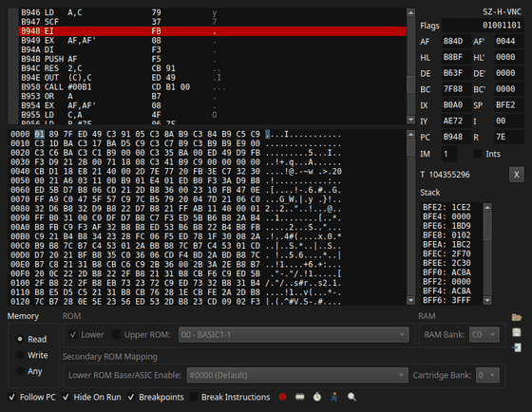This screenshot has height=412, width=532.
Task: Select the B94B PUSH AF instruction row
Action: 213,59
